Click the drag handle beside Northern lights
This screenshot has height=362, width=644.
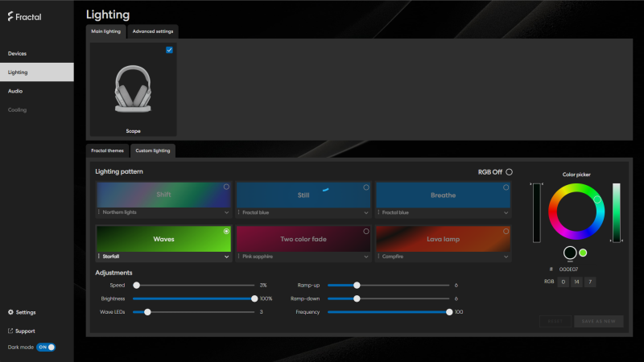point(99,212)
